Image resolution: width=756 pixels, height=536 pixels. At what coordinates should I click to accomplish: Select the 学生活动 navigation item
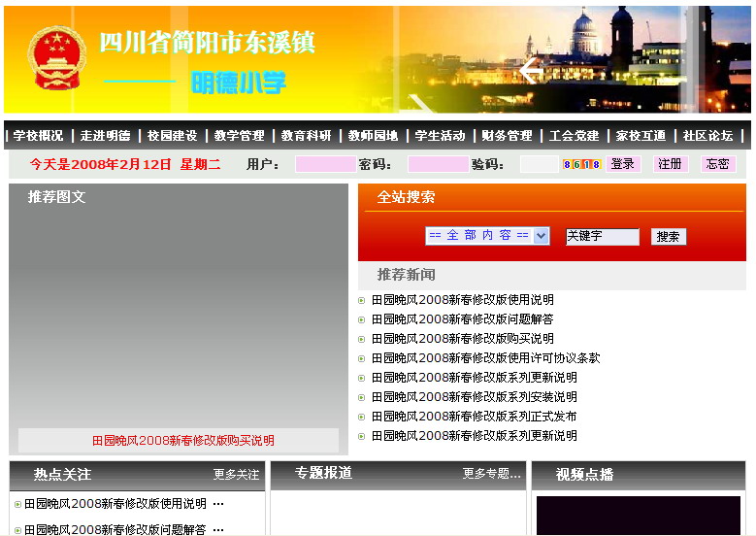pos(440,136)
